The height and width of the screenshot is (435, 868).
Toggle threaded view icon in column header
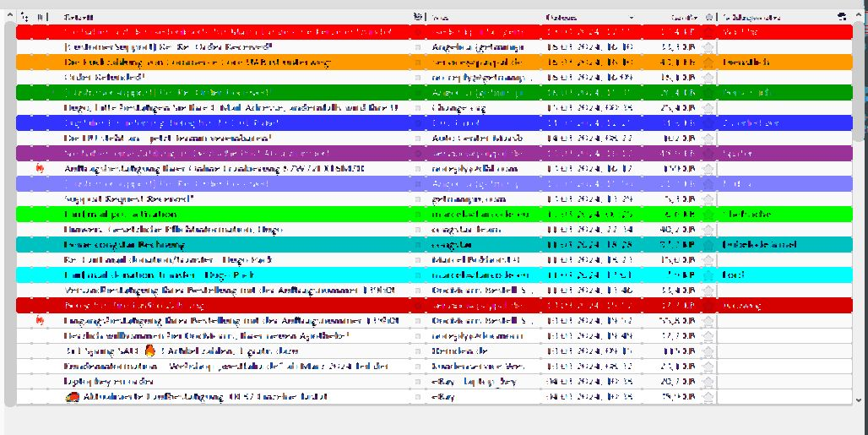[24, 17]
